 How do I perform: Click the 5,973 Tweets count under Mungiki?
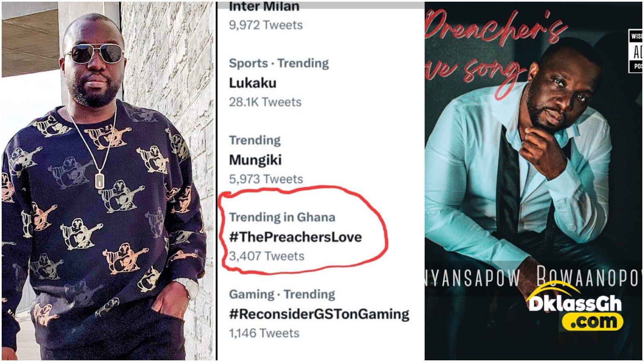pyautogui.click(x=266, y=179)
